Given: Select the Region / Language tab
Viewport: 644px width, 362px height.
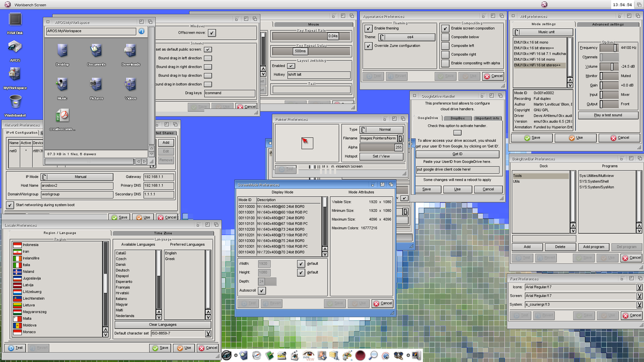Looking at the screenshot, I should coord(60,233).
